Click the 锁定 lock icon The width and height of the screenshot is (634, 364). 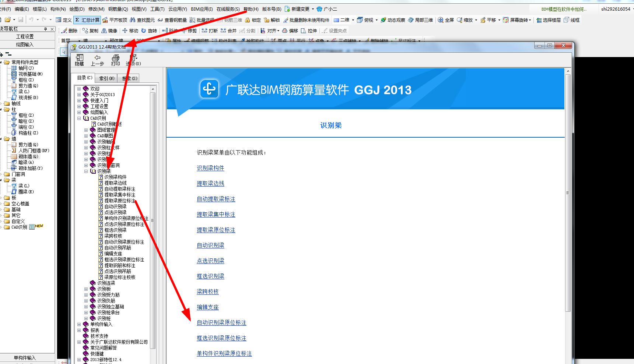(x=248, y=20)
